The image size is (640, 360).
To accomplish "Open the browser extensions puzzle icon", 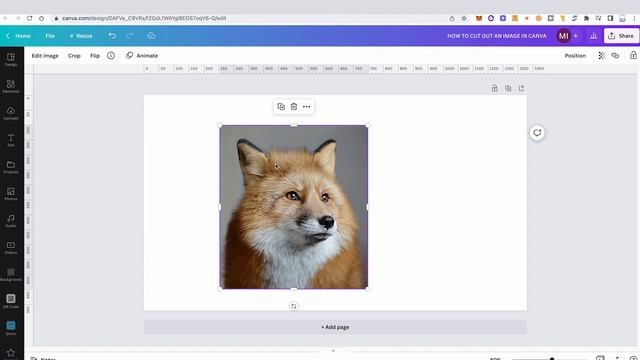I will coord(587,18).
